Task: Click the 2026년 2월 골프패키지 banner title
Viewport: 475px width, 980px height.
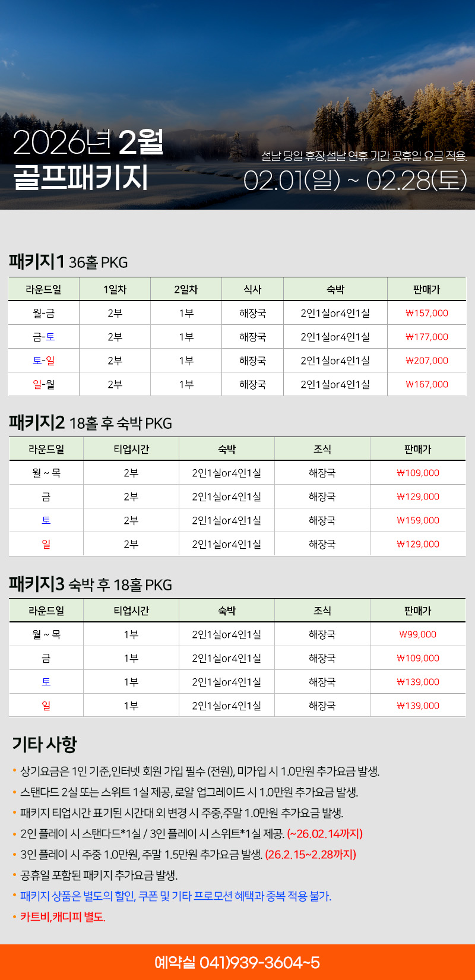Action: coord(88,159)
